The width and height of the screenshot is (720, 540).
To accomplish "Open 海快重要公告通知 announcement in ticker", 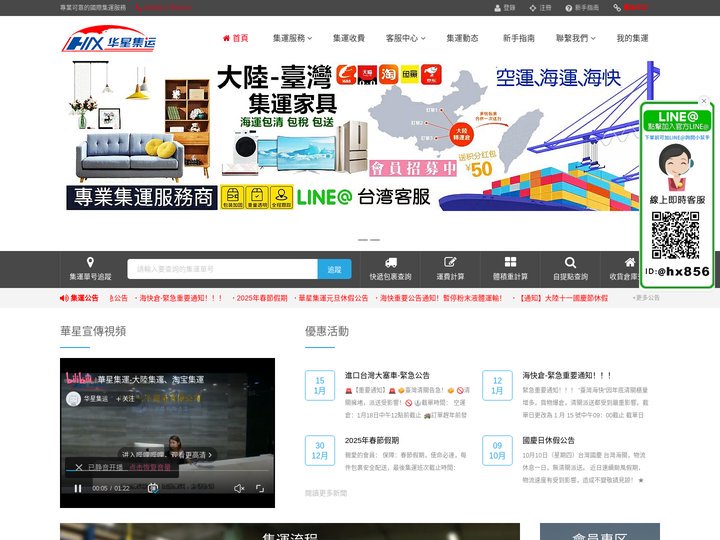I will tap(440, 298).
